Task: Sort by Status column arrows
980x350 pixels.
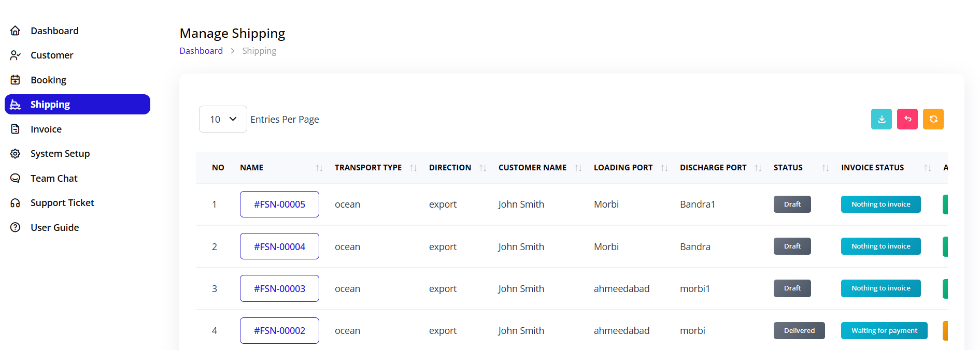Action: pos(826,168)
